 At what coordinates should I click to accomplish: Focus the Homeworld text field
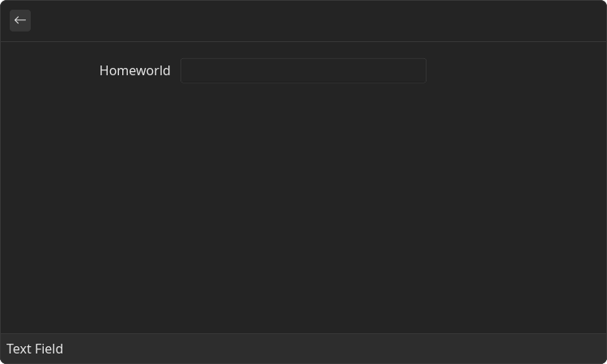[x=303, y=70]
